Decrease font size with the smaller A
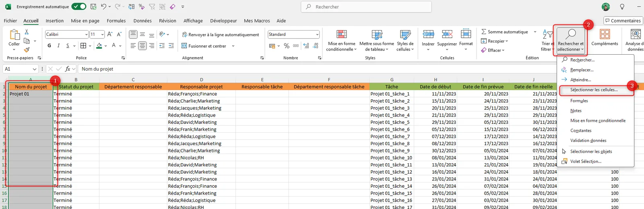The height and width of the screenshot is (209, 644). click(x=119, y=35)
